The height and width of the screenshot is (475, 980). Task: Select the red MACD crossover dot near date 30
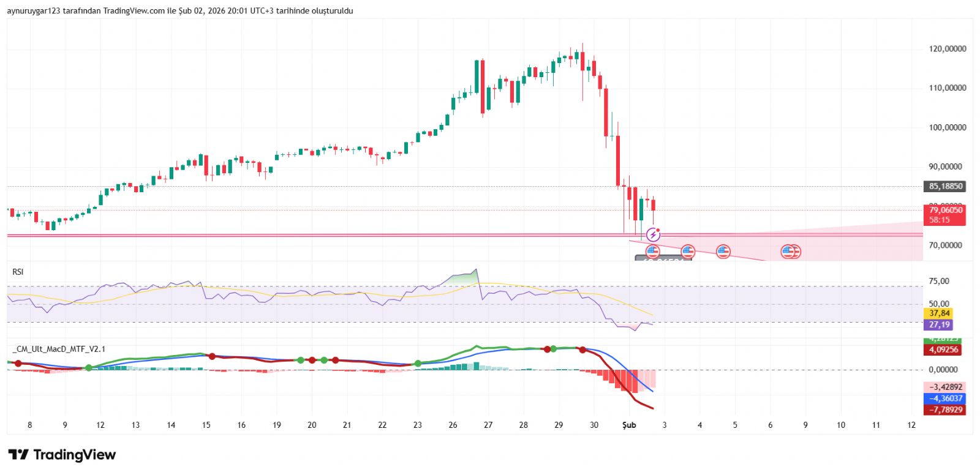(x=582, y=350)
